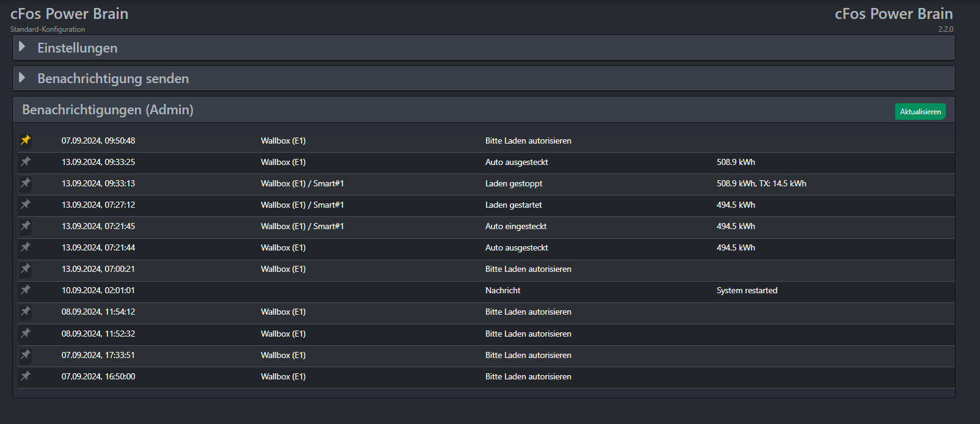This screenshot has width=980, height=424.
Task: Expand the Einstellungen section arrow
Action: tap(22, 47)
